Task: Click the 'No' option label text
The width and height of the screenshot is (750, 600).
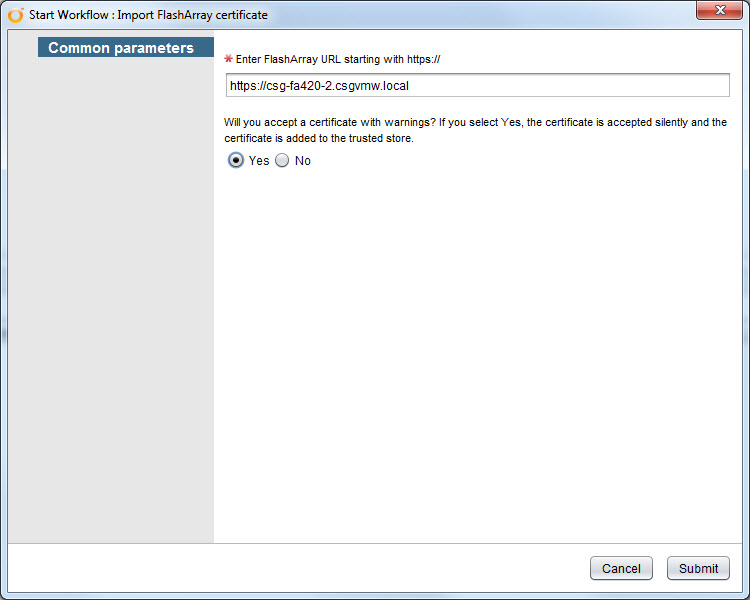Action: tap(303, 161)
